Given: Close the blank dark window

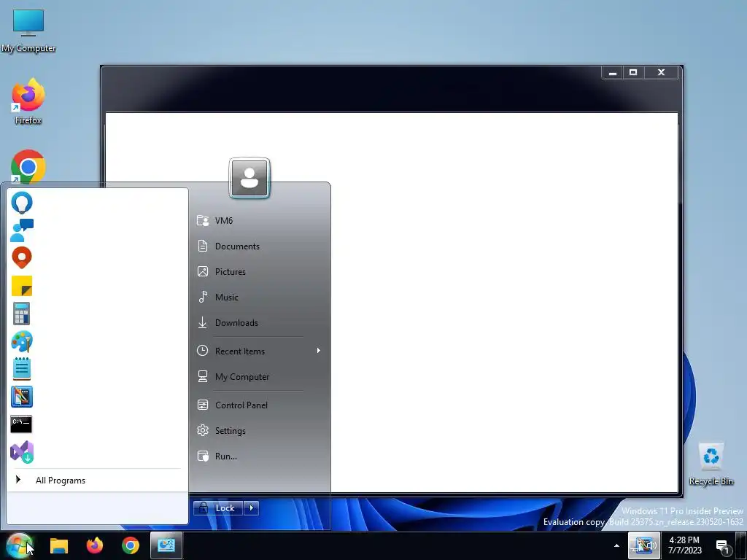Looking at the screenshot, I should click(x=661, y=72).
